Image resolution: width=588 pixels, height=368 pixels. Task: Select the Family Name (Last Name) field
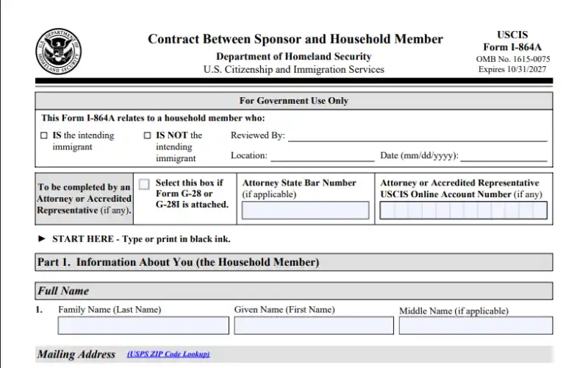point(143,325)
